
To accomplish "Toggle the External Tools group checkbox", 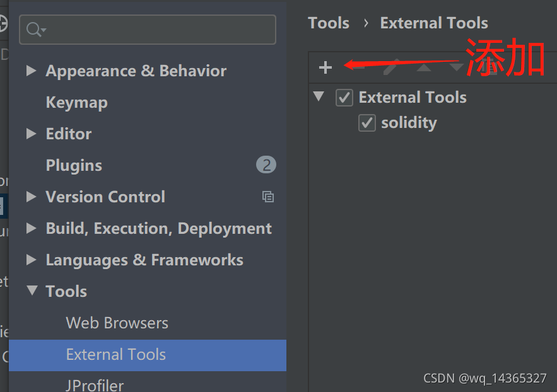I will (344, 98).
